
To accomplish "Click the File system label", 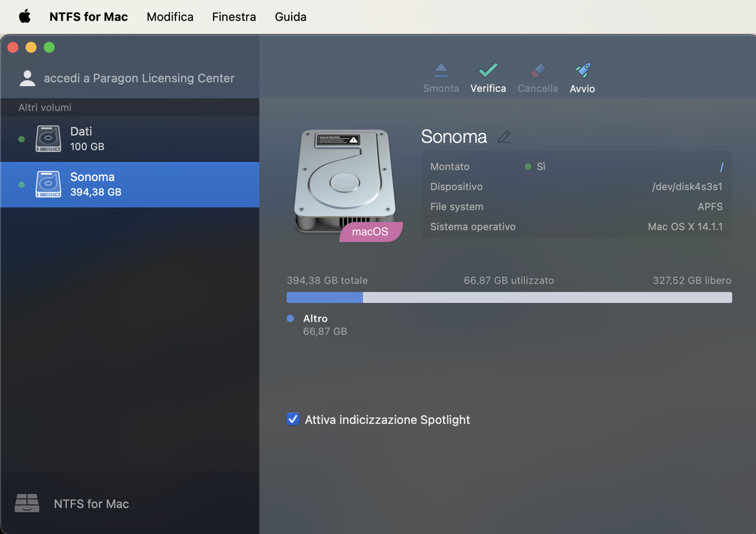I will (456, 206).
